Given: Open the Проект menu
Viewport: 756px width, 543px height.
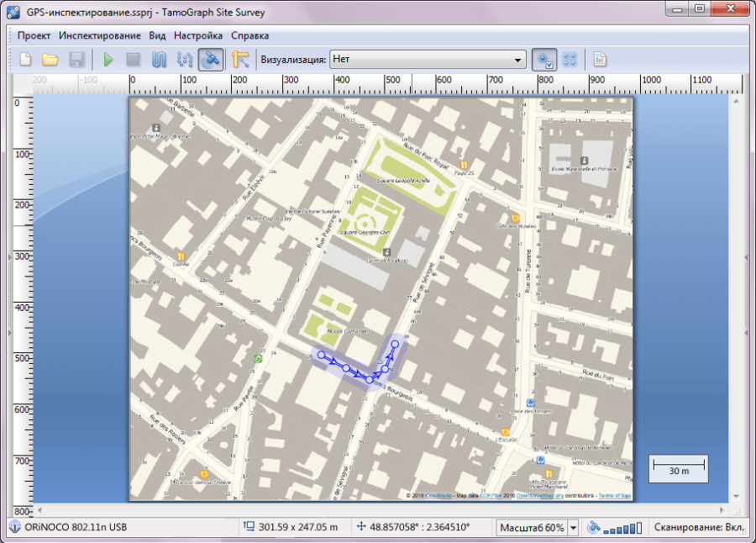Looking at the screenshot, I should click(x=34, y=35).
